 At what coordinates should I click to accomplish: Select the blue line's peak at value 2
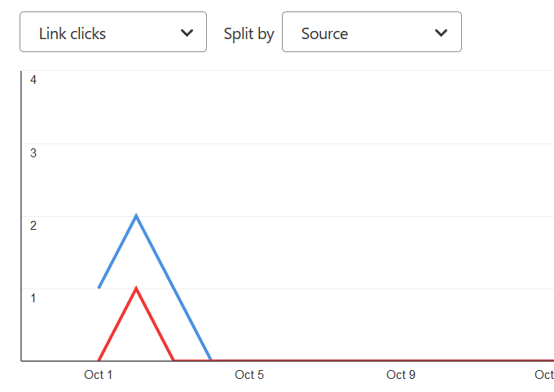pos(136,215)
